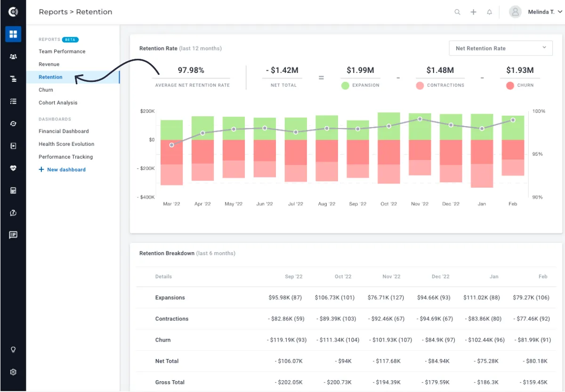Click the plus icon in top bar
Image resolution: width=565 pixels, height=392 pixels.
(x=473, y=12)
